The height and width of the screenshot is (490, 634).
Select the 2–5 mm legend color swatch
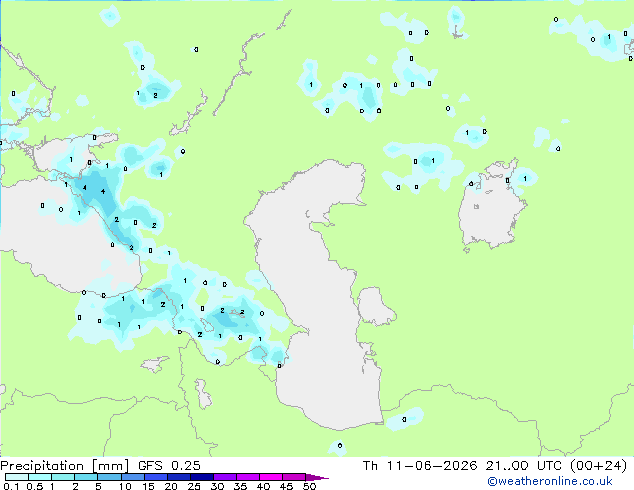click(x=86, y=477)
